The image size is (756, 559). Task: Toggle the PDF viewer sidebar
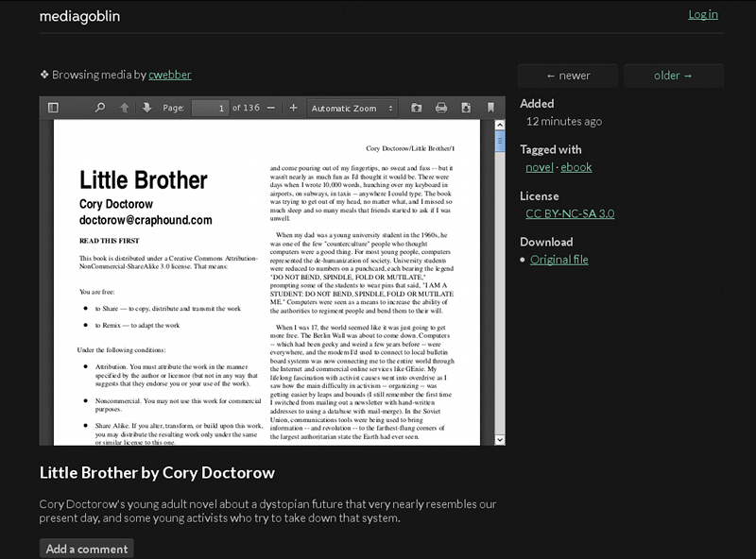click(53, 108)
